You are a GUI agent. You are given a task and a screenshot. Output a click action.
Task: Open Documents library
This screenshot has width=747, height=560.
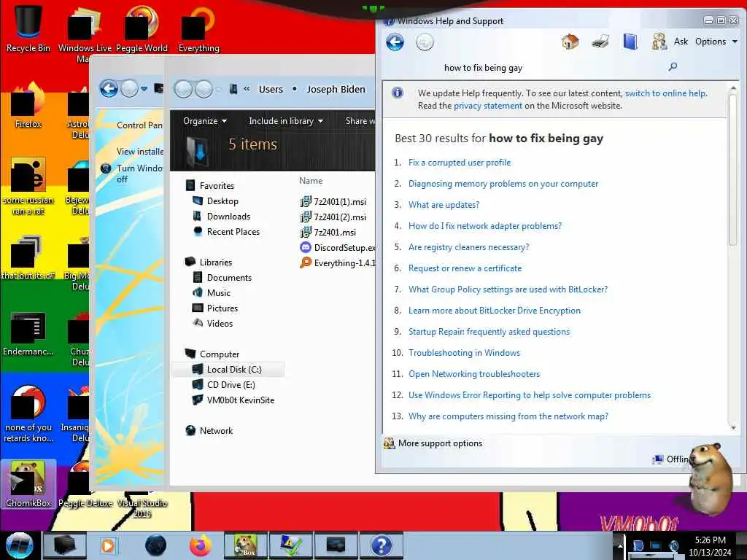point(222,278)
